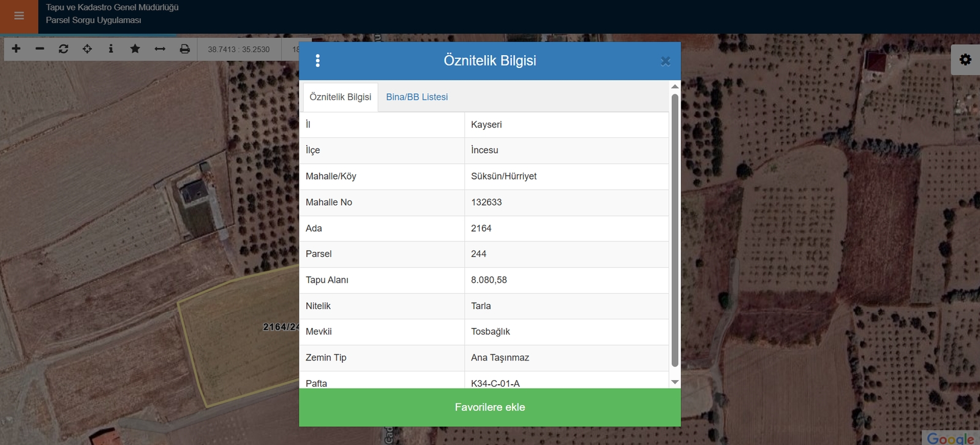Click the scrollbar up arrow in dialog
980x445 pixels.
pyautogui.click(x=675, y=86)
